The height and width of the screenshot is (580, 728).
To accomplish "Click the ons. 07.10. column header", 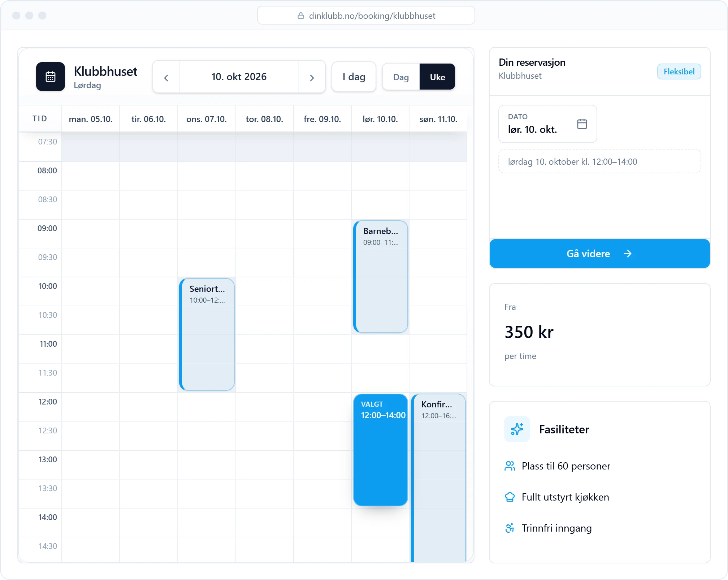I will point(207,119).
